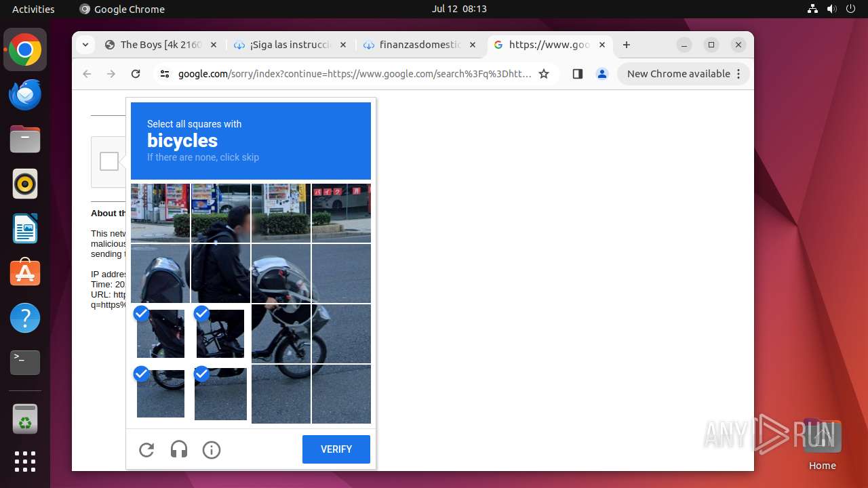Viewport: 868px width, 488px height.
Task: Select tile with rider's black jacket, second row
Action: pos(220,273)
